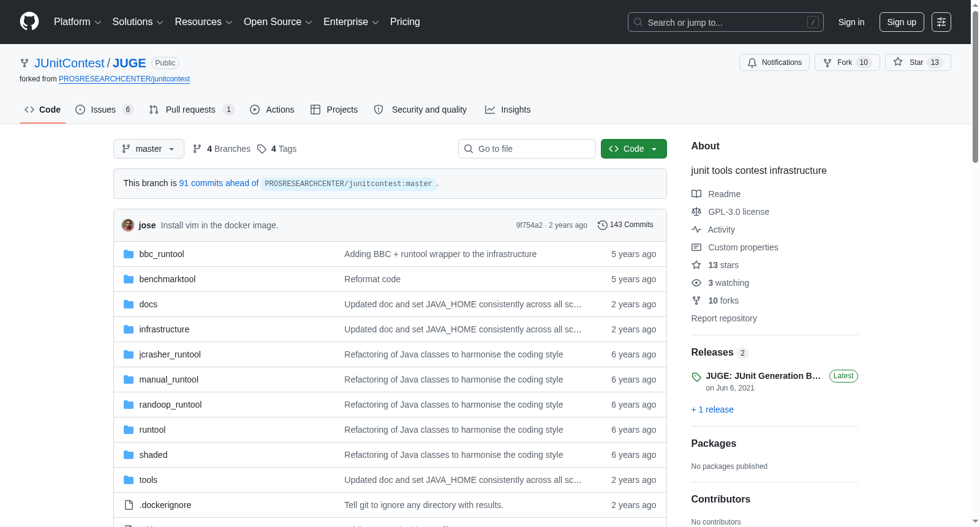Open the JUGE repository link

[129, 63]
